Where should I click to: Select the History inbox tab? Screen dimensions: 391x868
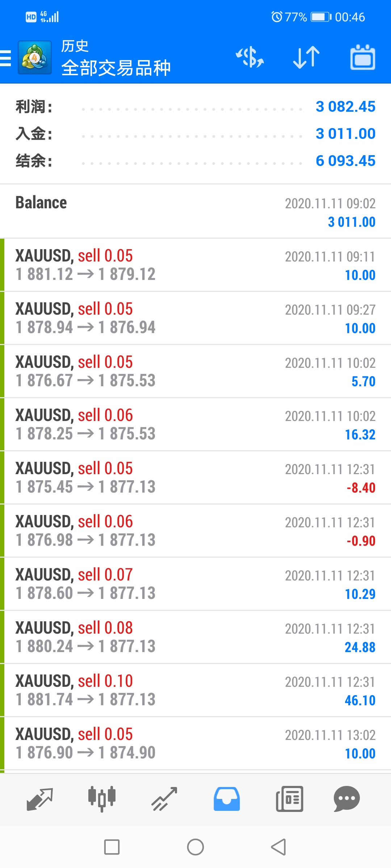tap(227, 799)
